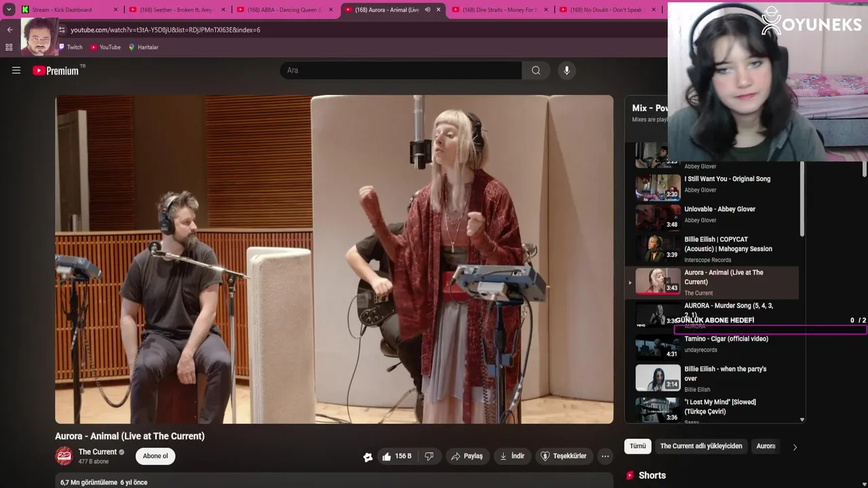
Task: Select The Current adlı yükleyiciden chip
Action: 701,446
